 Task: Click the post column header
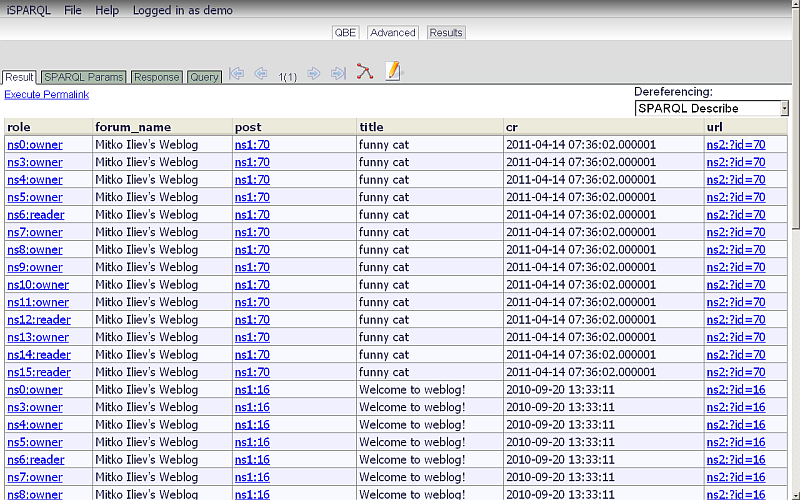294,127
